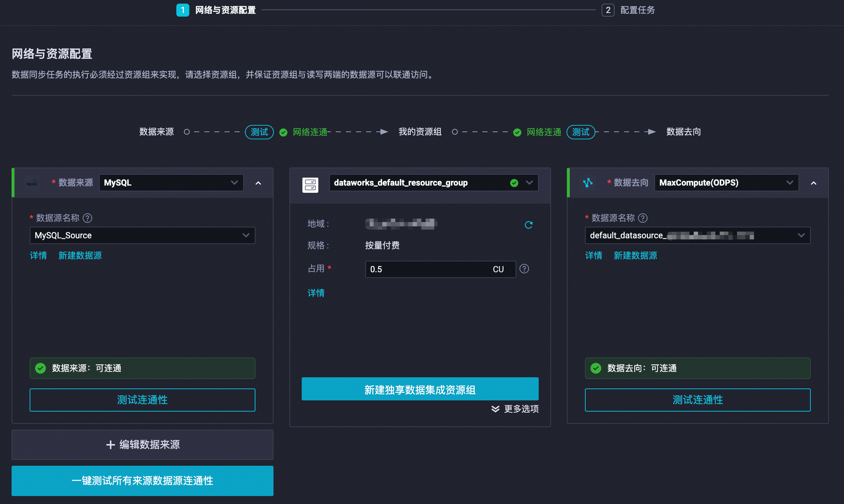Open 详情 link under MySQL_Source
Screen dimensions: 844x504
click(x=38, y=256)
